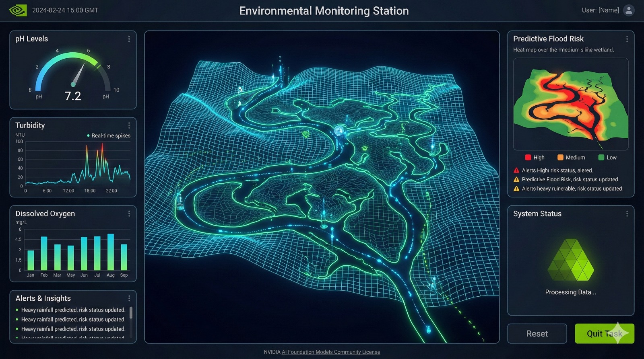644x359 pixels.
Task: Click 'Alerts High: risk status, alered.' text
Action: pos(557,170)
